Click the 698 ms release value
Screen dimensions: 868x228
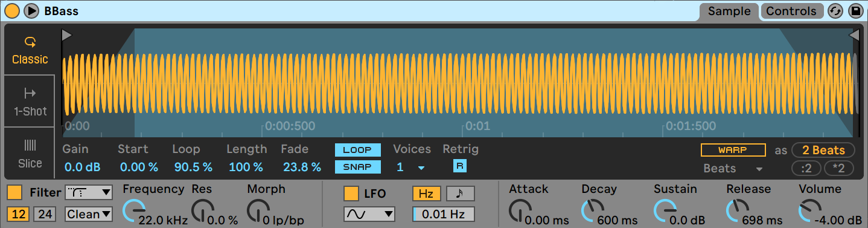point(762,220)
